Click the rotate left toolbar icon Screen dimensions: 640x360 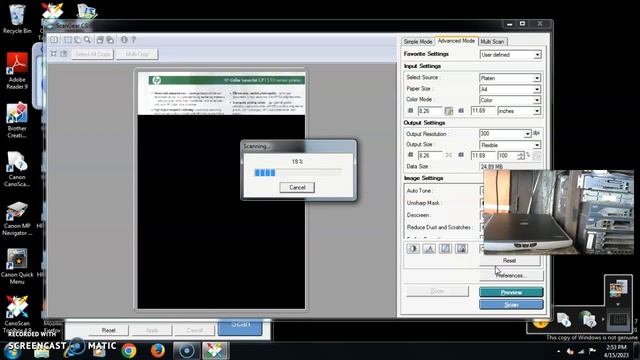(100, 40)
